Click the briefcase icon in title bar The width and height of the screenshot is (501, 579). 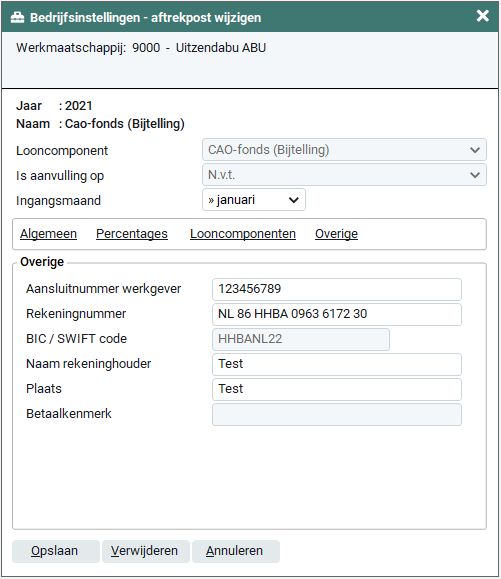click(x=17, y=17)
